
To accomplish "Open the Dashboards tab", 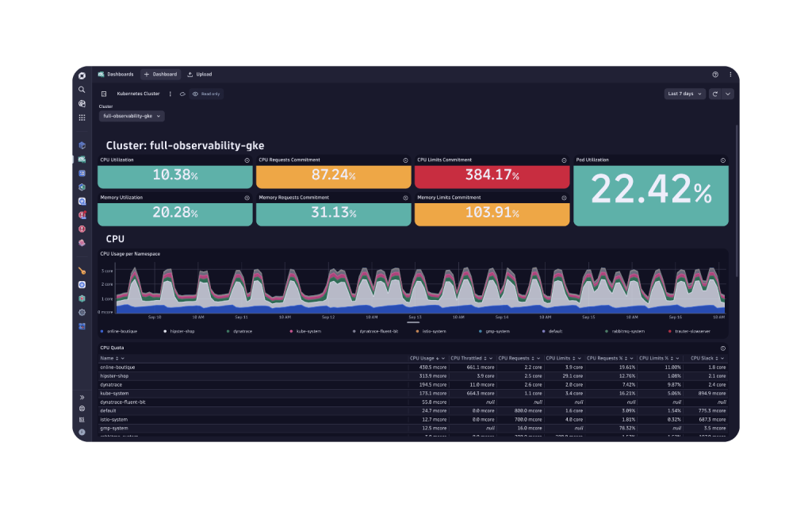I will tap(116, 75).
